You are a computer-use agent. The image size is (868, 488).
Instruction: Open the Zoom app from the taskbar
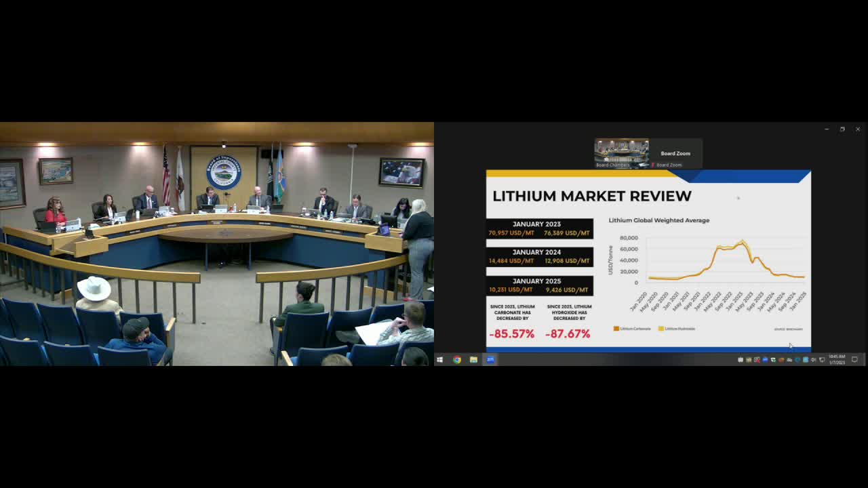(490, 360)
